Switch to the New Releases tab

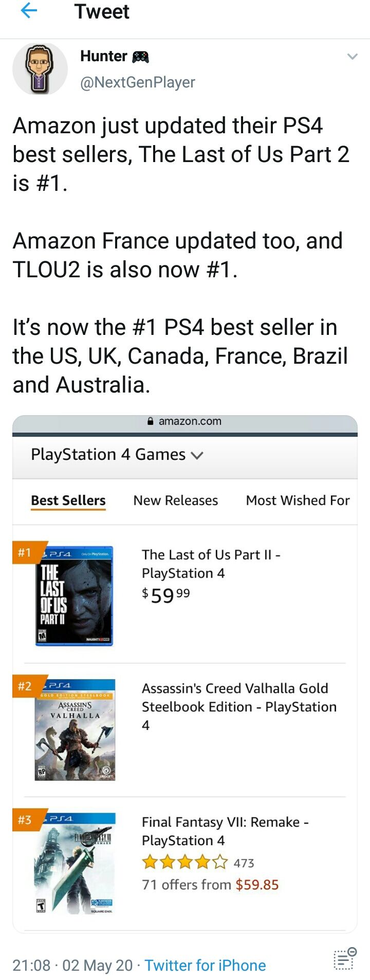[176, 501]
